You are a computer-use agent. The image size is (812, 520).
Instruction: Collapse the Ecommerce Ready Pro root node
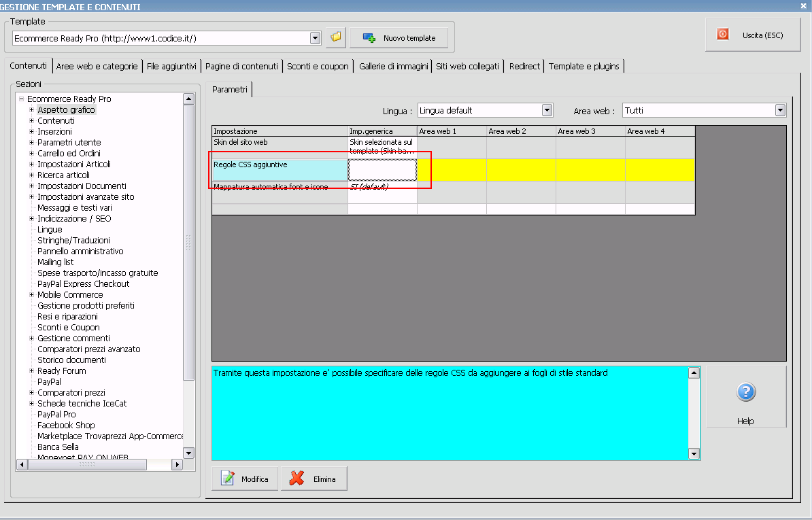click(x=21, y=99)
